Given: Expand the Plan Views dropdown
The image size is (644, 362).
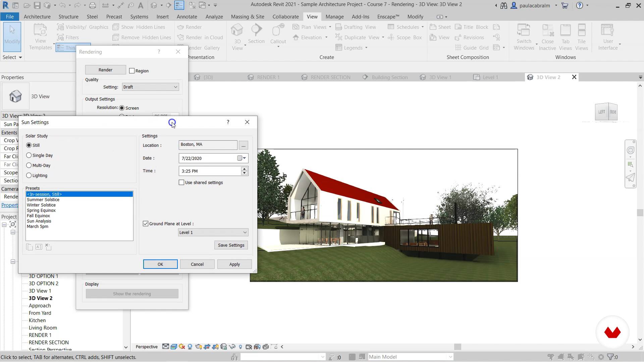Looking at the screenshot, I should 330,27.
